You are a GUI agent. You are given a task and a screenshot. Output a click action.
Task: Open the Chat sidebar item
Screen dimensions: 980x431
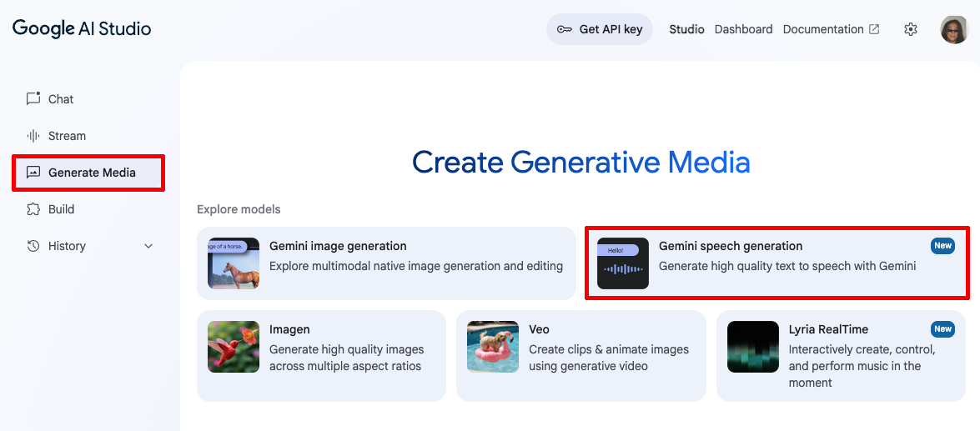(88, 98)
